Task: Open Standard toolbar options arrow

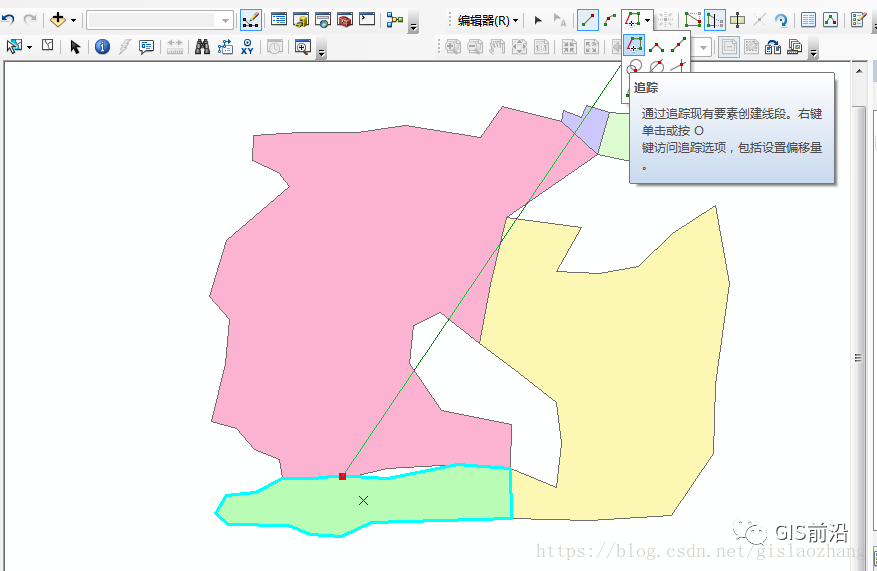Action: [x=413, y=26]
